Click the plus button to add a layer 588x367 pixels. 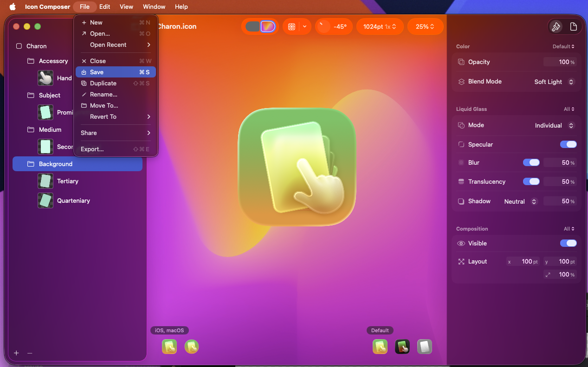[16, 353]
